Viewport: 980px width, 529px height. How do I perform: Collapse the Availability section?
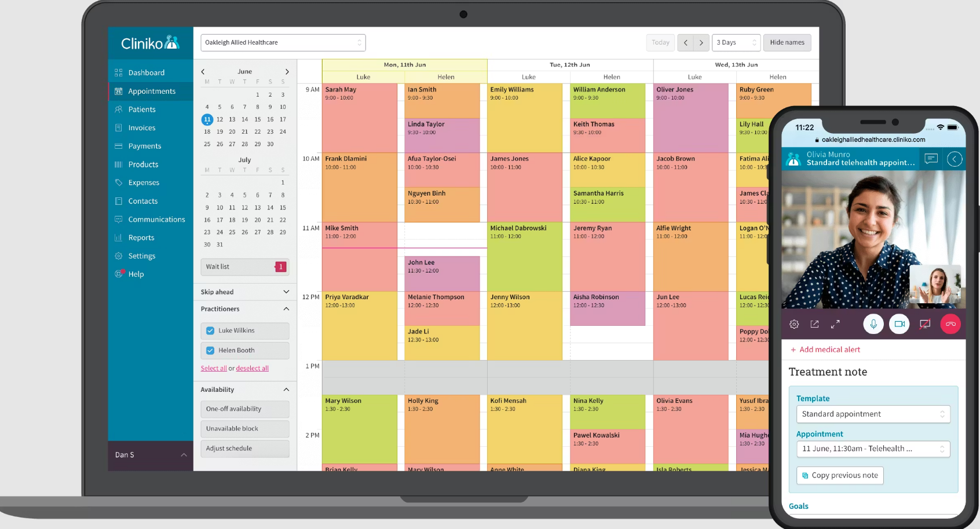point(286,390)
